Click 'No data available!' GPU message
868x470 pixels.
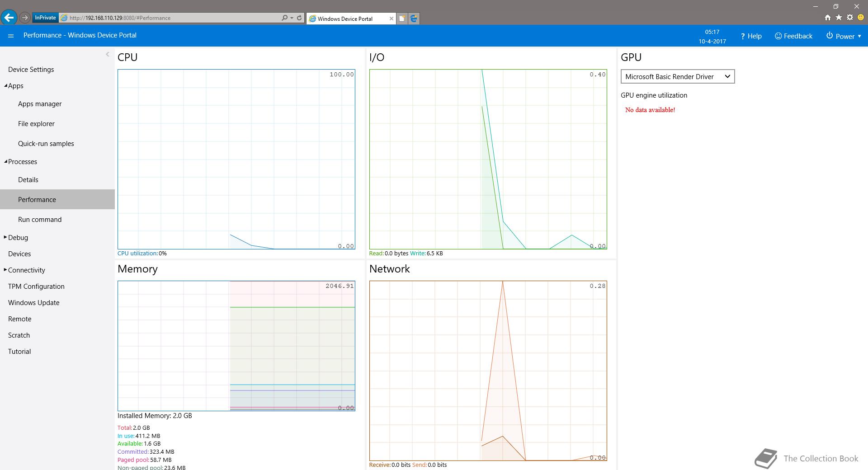point(650,110)
